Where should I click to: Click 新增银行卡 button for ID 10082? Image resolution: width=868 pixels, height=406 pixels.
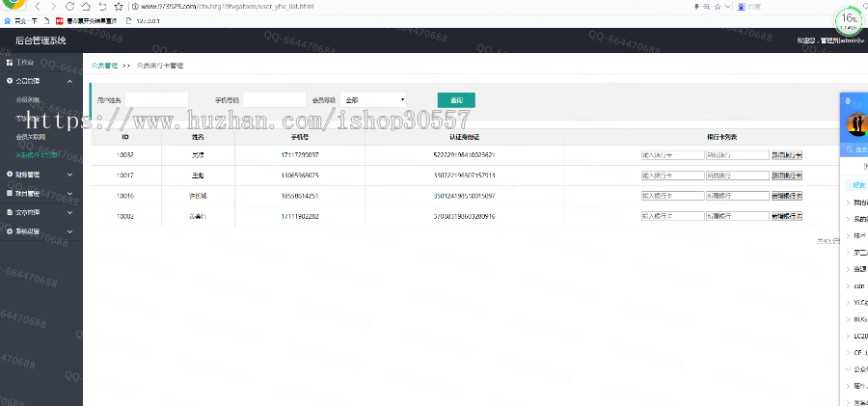tap(787, 155)
